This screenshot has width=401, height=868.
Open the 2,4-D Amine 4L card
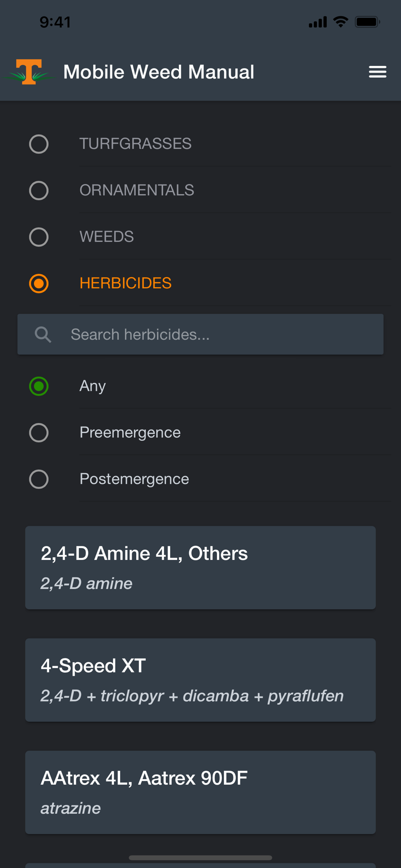[x=200, y=568]
